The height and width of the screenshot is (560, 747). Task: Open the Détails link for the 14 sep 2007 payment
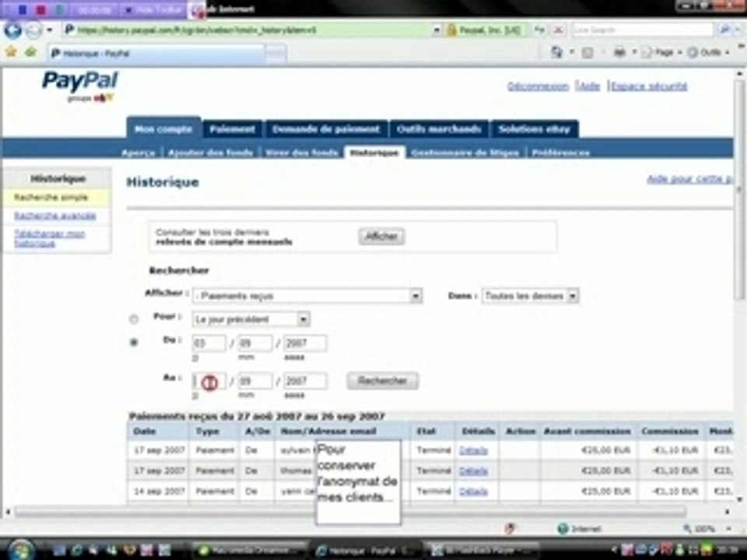pyautogui.click(x=473, y=491)
